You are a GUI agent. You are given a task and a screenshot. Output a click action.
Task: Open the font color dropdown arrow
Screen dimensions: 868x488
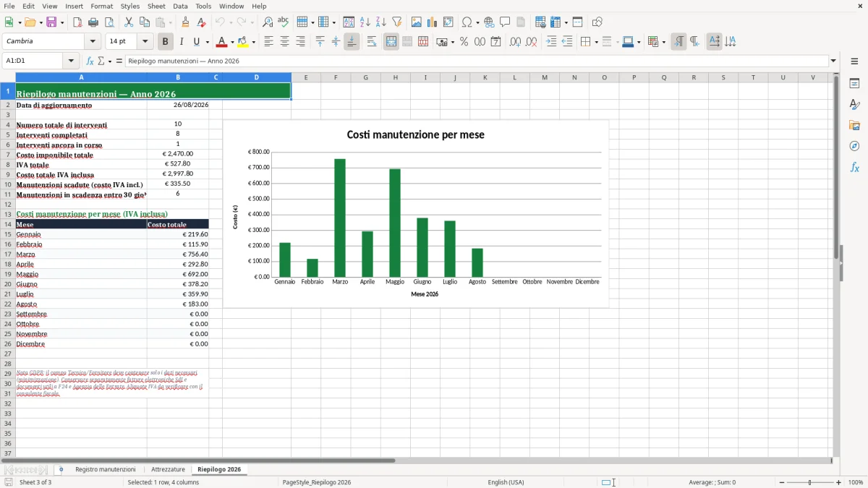(x=232, y=42)
